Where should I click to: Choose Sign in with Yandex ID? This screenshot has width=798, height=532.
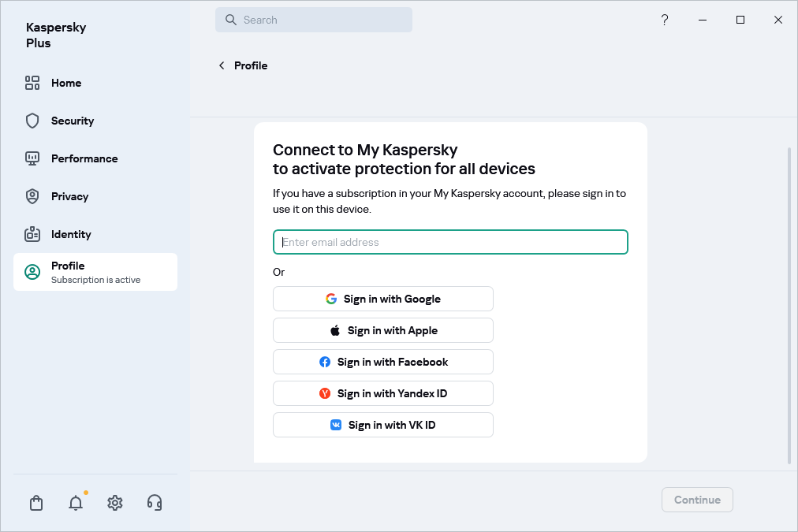coord(383,393)
